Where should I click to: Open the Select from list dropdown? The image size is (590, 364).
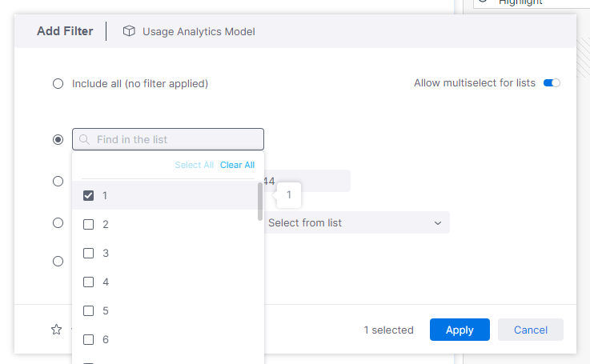[355, 222]
